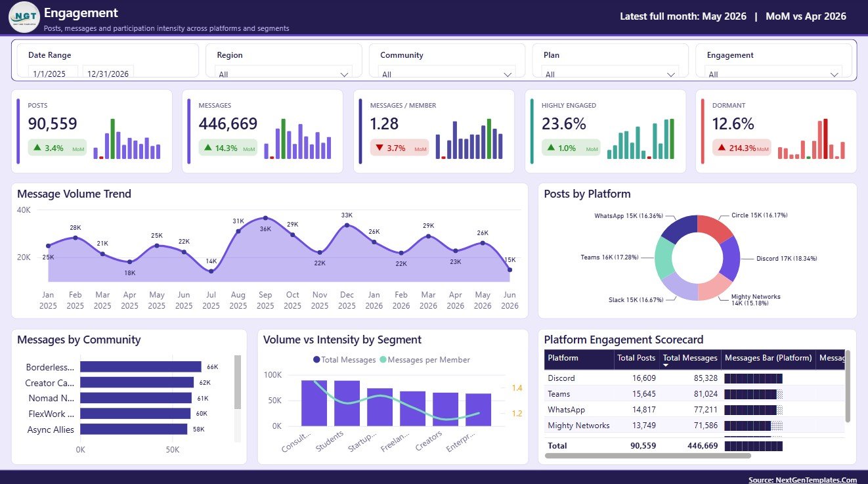Click red down-arrow in Messages / Member card
The height and width of the screenshot is (484, 868).
pos(380,148)
